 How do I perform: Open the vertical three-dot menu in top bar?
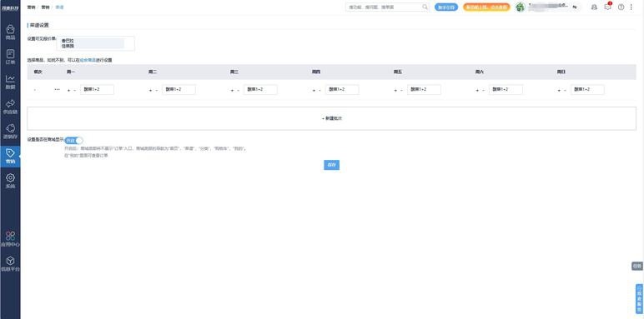[x=631, y=7]
